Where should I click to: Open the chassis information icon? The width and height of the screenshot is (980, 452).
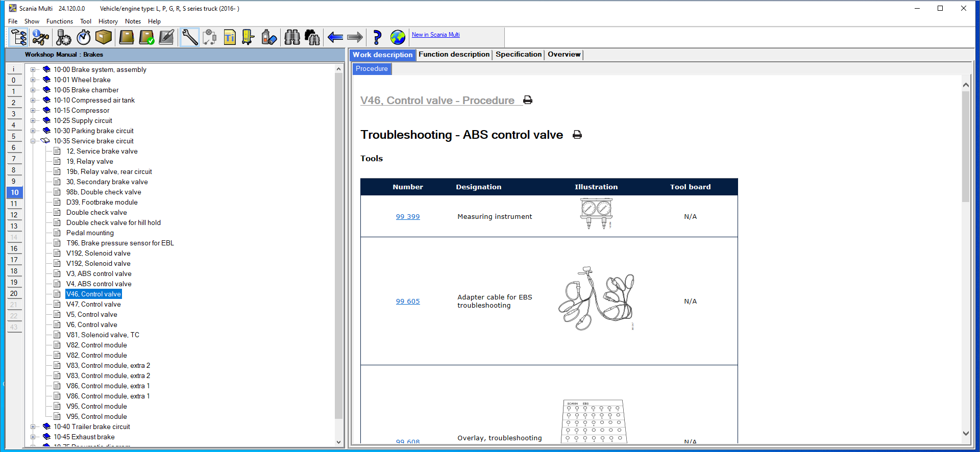pyautogui.click(x=40, y=37)
